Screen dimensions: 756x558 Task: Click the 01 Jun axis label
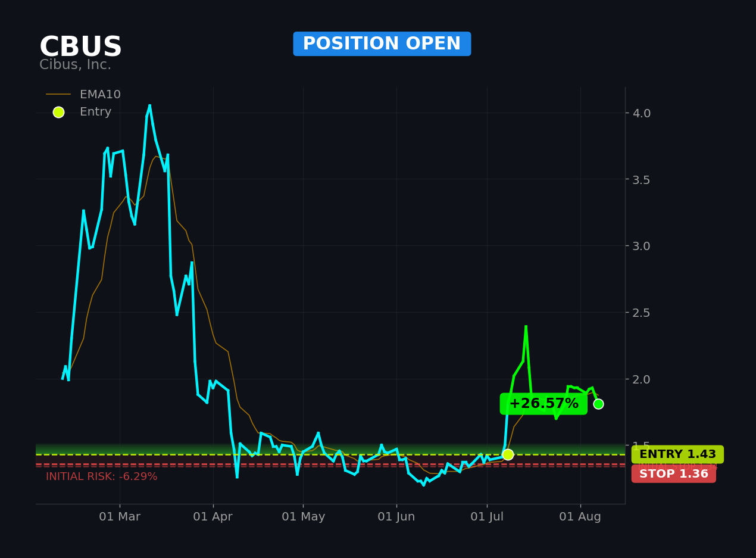click(x=396, y=517)
